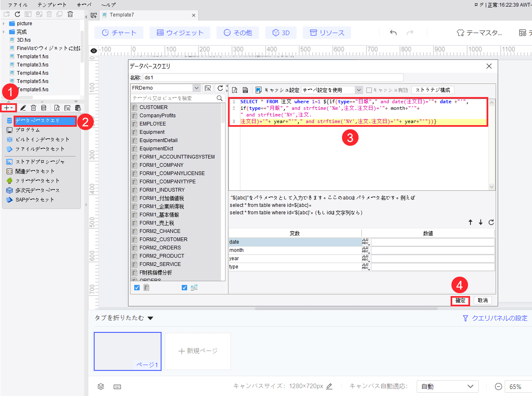Open the テーマスタ theme style button

[479, 33]
